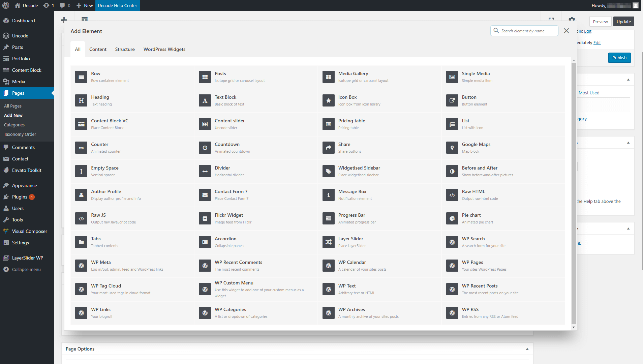Open the Dashboard menu item
Image resolution: width=643 pixels, height=364 pixels.
pos(27,21)
